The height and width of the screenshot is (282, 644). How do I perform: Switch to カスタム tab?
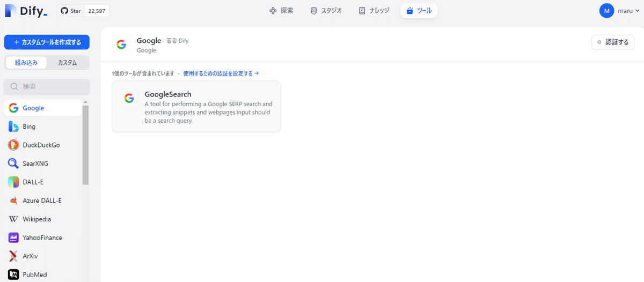pyautogui.click(x=67, y=63)
